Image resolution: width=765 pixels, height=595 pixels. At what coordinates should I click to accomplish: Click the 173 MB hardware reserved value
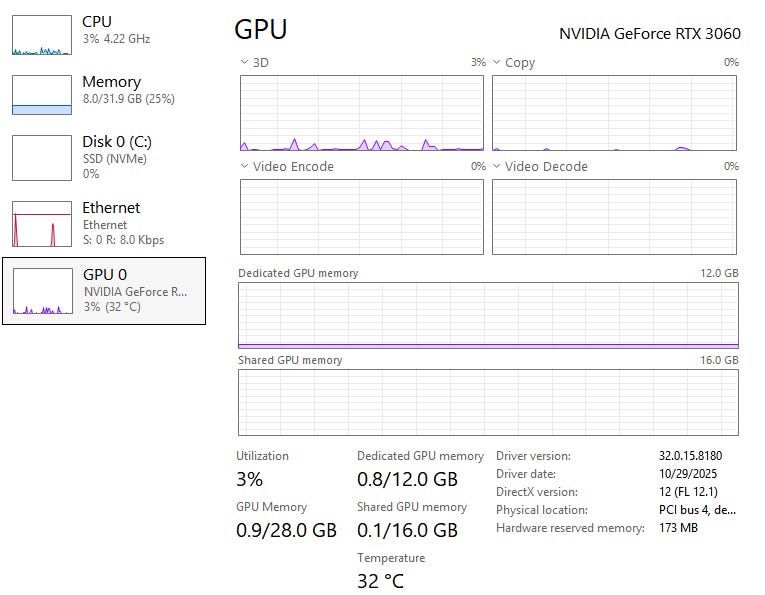coord(680,528)
